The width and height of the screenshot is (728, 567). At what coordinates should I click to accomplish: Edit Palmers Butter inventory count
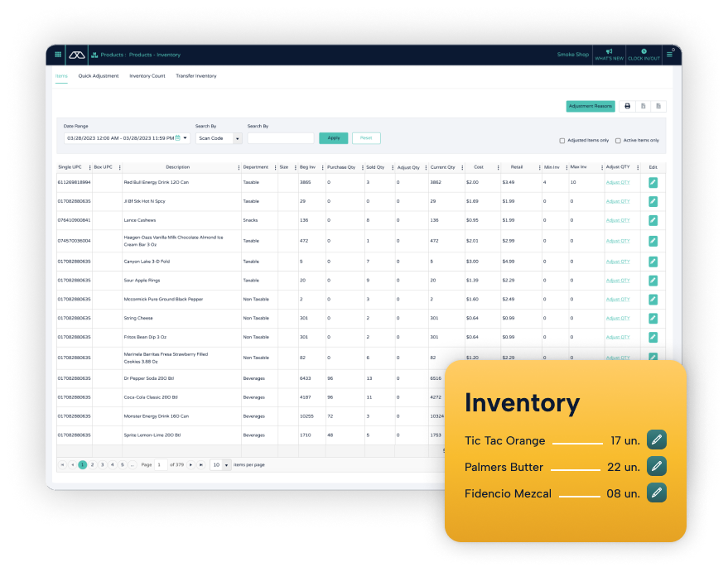(657, 466)
